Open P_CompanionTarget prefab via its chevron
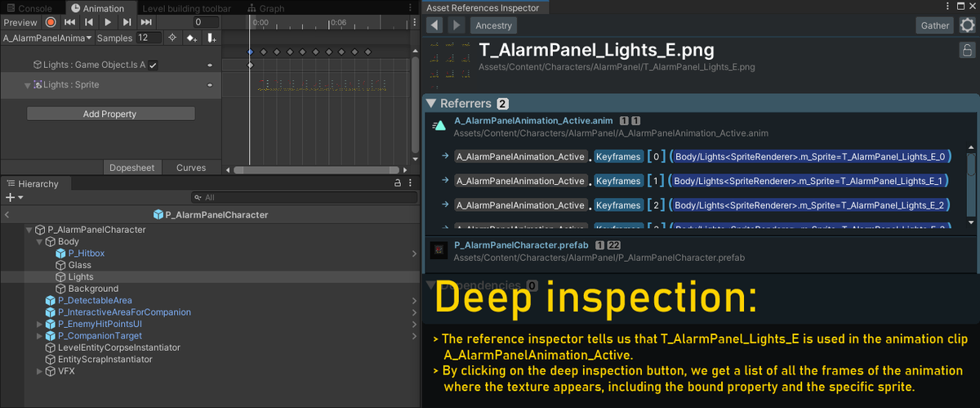 point(414,336)
